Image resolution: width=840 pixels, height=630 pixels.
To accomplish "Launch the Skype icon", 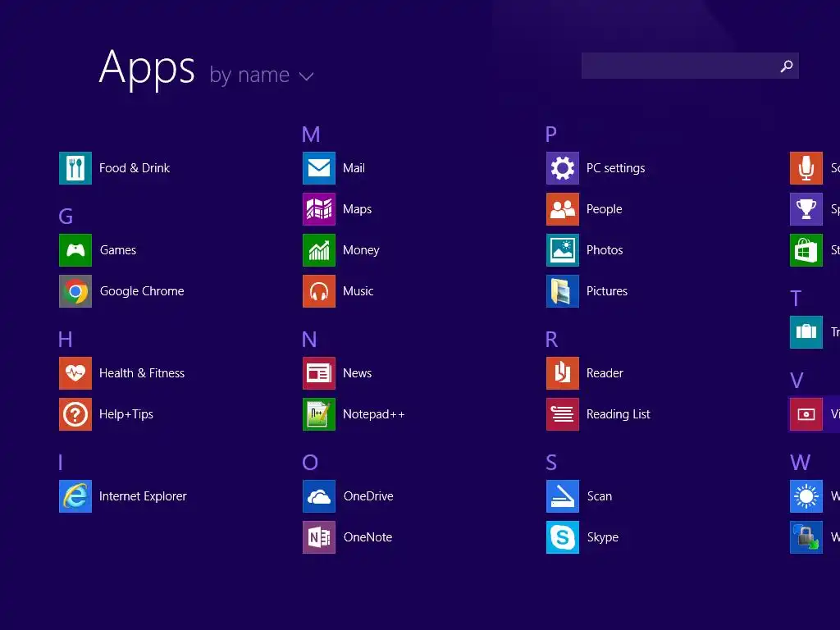I will [x=563, y=537].
